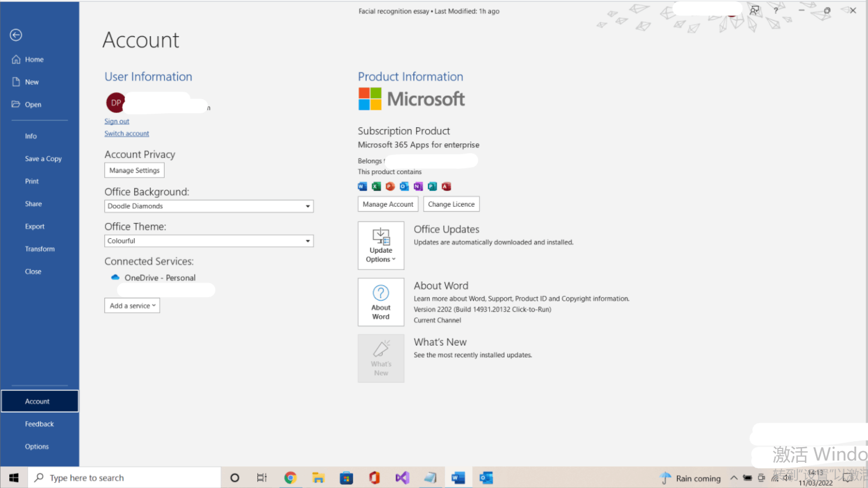Click the Windows Start button
The image size is (868, 488).
point(14,477)
